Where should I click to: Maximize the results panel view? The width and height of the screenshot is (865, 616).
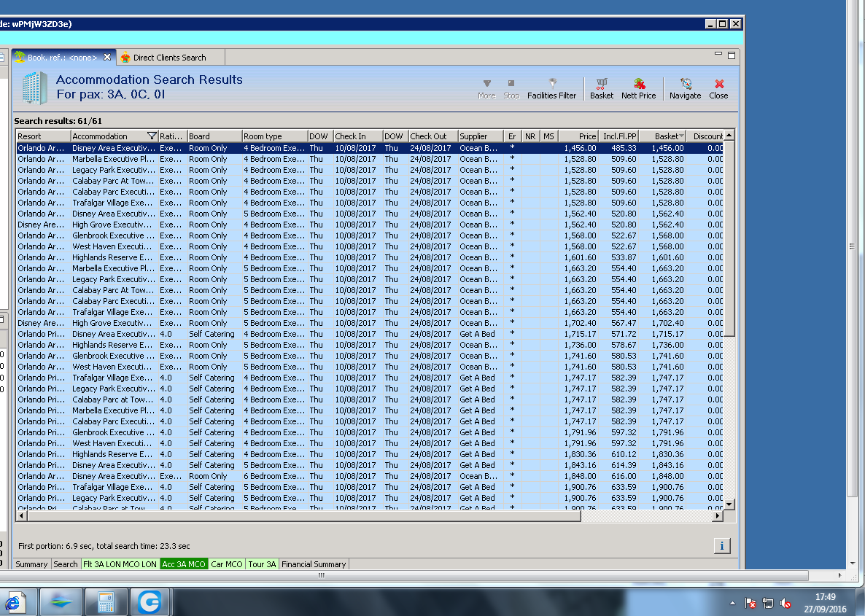(732, 55)
